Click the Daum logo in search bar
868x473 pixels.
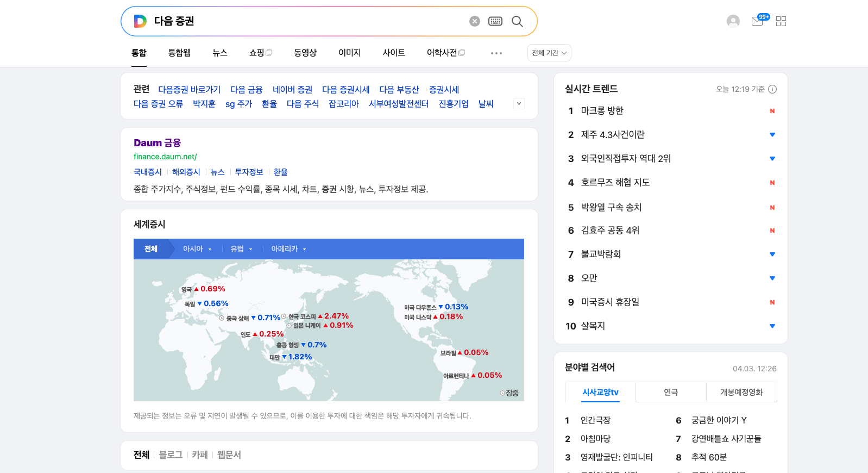point(140,21)
